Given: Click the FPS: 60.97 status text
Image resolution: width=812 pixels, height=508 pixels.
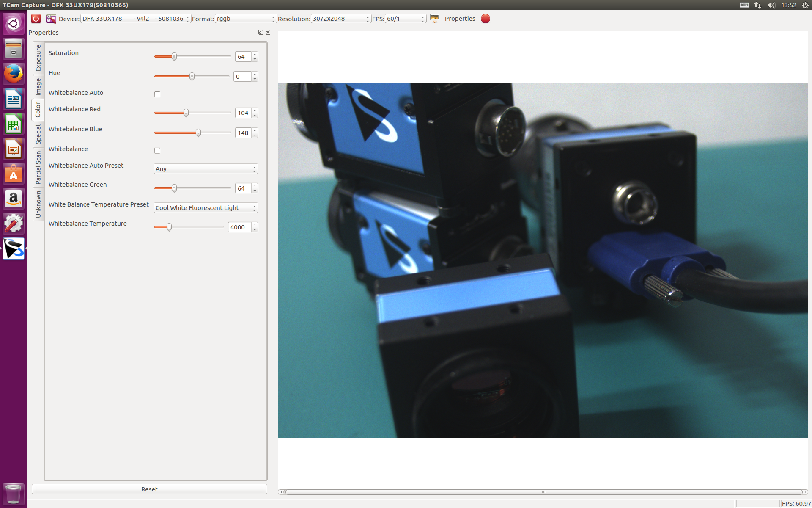Looking at the screenshot, I should coord(796,503).
